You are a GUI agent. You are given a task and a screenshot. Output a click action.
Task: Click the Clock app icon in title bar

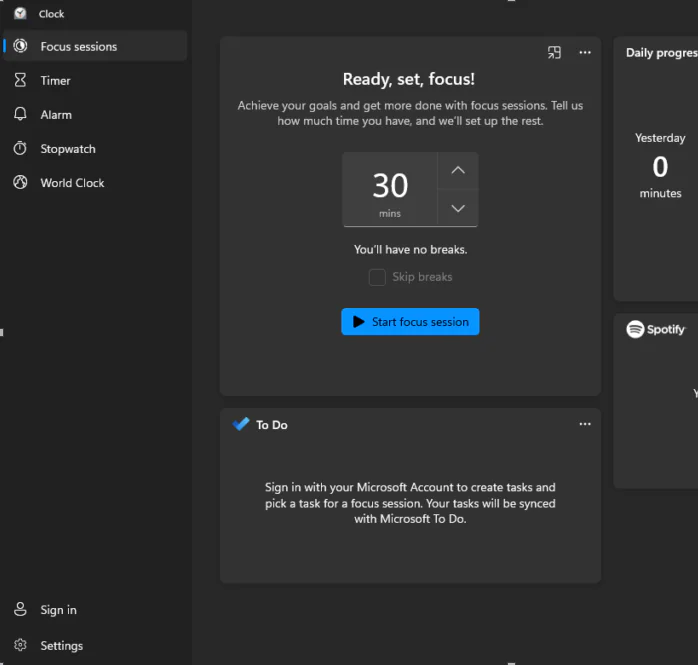coord(20,13)
